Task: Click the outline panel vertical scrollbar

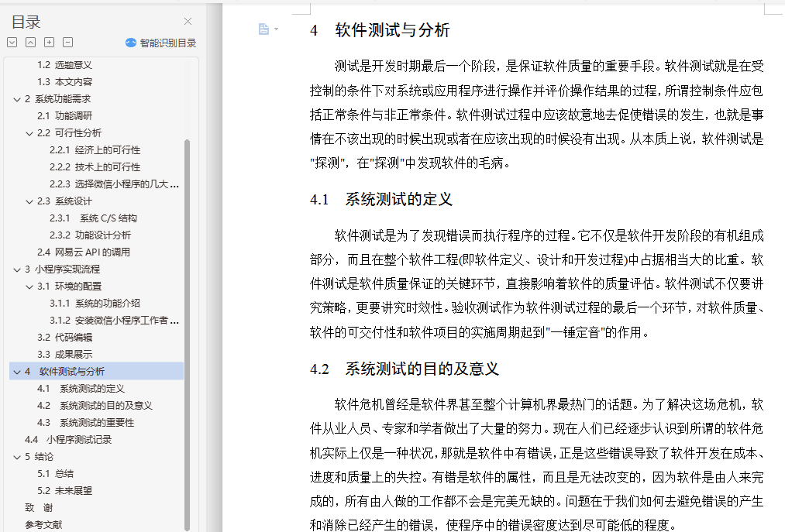Action: click(x=188, y=335)
